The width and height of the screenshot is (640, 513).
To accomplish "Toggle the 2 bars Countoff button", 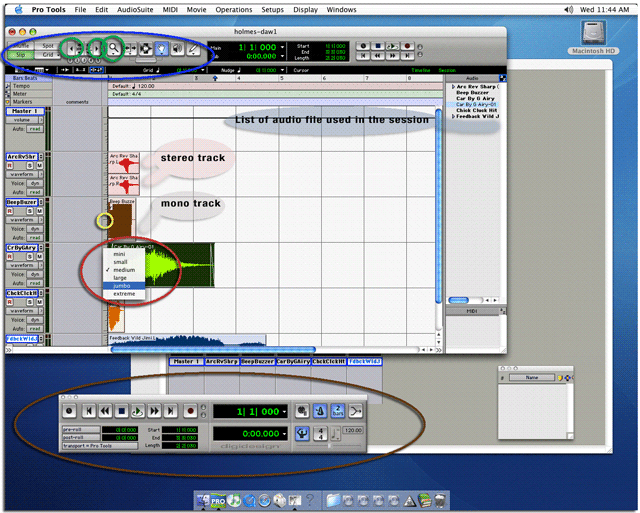I will [338, 411].
